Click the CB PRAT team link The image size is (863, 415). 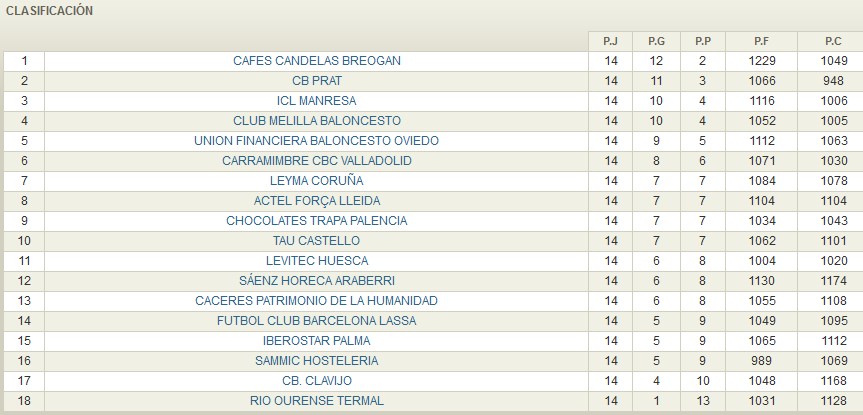click(x=316, y=81)
